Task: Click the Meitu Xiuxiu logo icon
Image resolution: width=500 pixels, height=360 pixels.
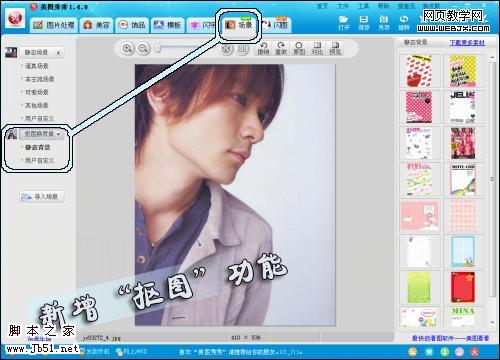Action: coord(15,19)
